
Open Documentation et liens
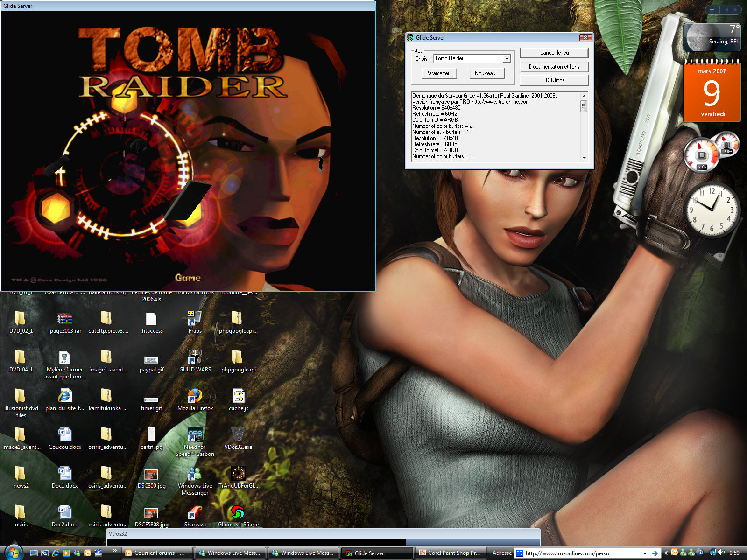(554, 67)
